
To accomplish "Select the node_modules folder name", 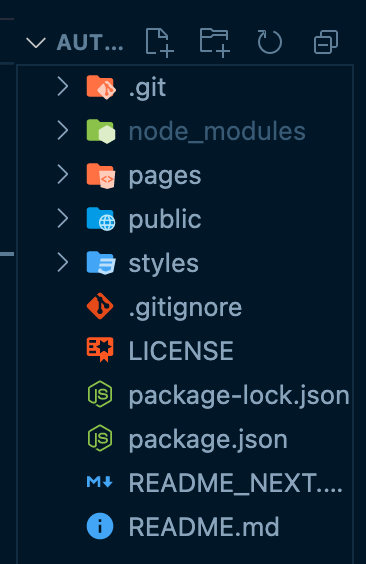I will click(x=217, y=132).
